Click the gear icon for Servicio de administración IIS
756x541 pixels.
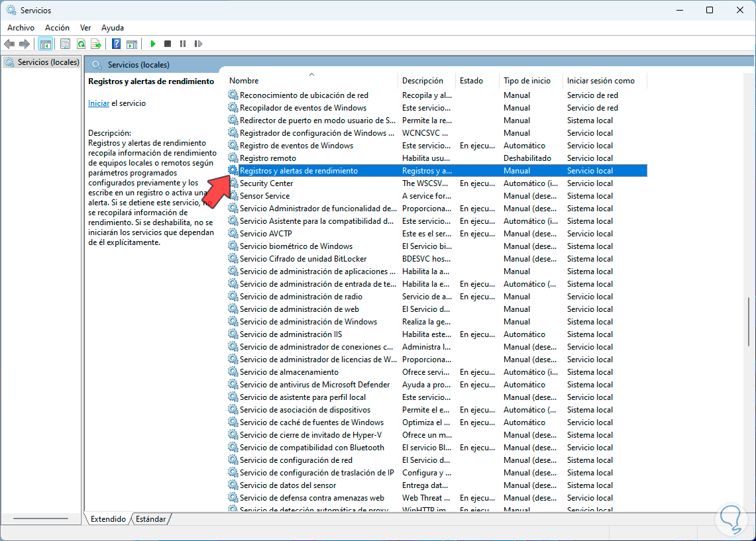click(233, 334)
